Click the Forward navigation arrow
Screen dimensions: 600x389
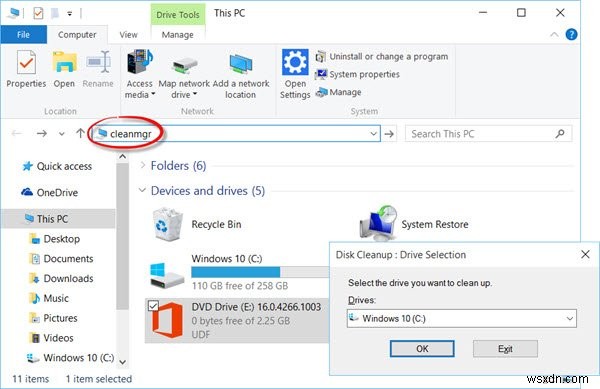pyautogui.click(x=41, y=133)
